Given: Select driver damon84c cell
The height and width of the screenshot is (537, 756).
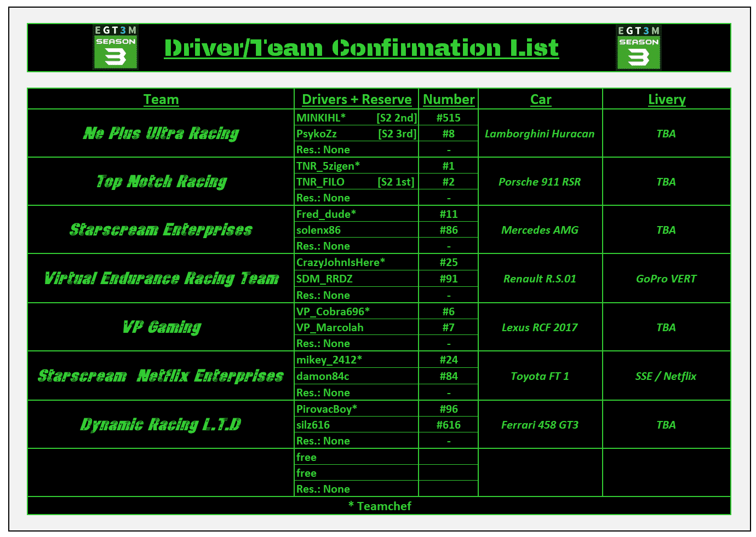Looking at the screenshot, I should 357,376.
